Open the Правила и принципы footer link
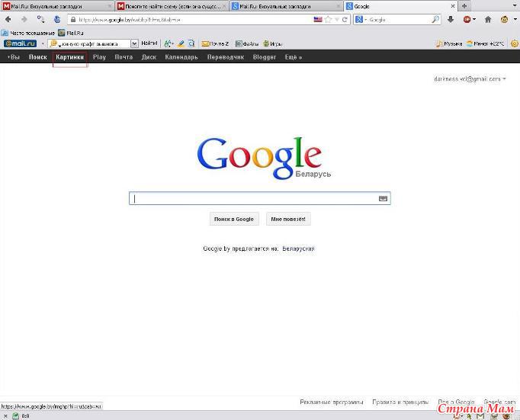520x420 pixels. click(x=400, y=402)
